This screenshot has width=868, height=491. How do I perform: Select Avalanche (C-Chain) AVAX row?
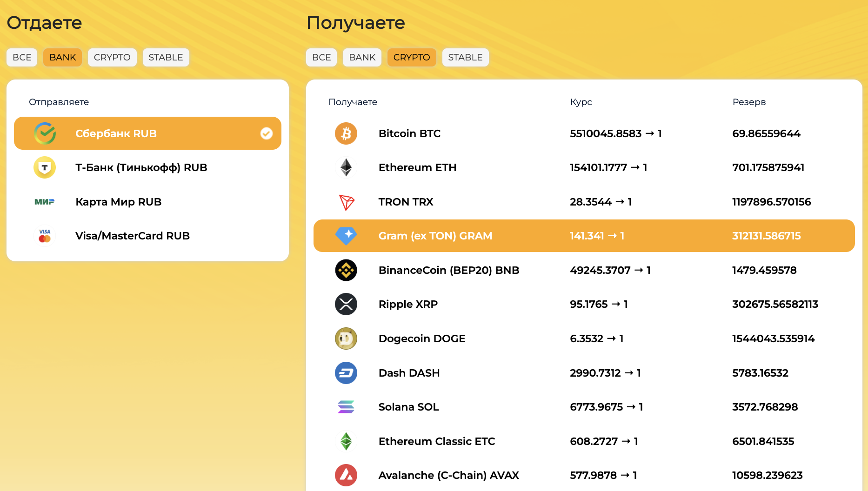(584, 475)
